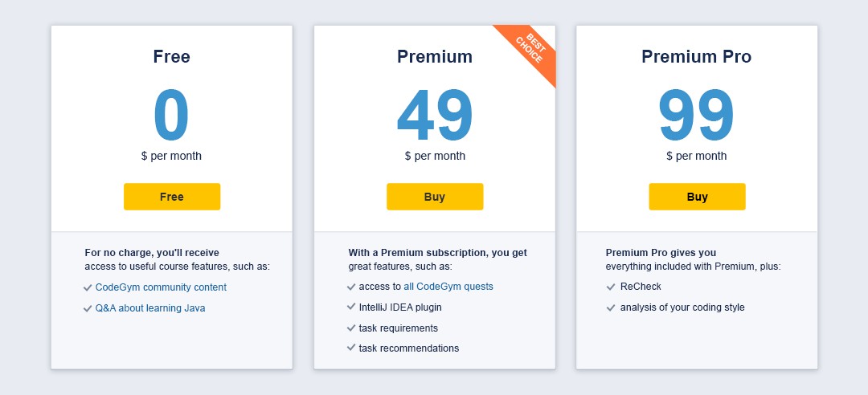
Task: Select the Premium Pro plan heading
Action: pyautogui.click(x=696, y=56)
